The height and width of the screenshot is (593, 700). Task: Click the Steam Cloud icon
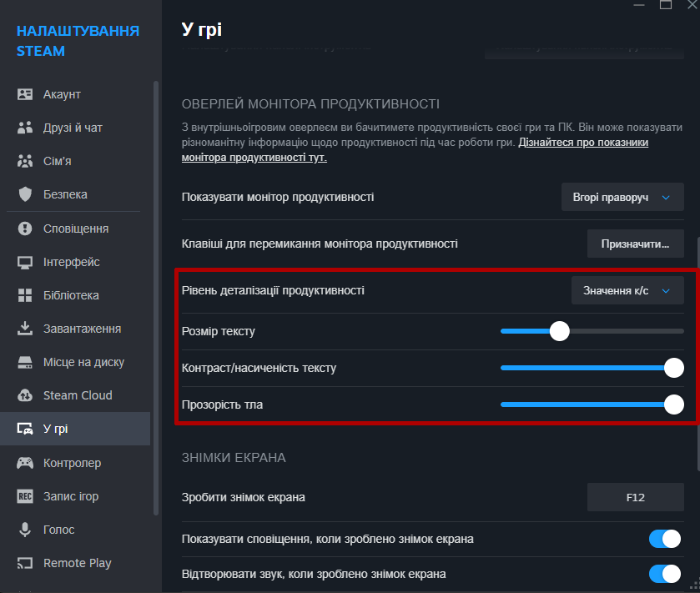[x=25, y=395]
